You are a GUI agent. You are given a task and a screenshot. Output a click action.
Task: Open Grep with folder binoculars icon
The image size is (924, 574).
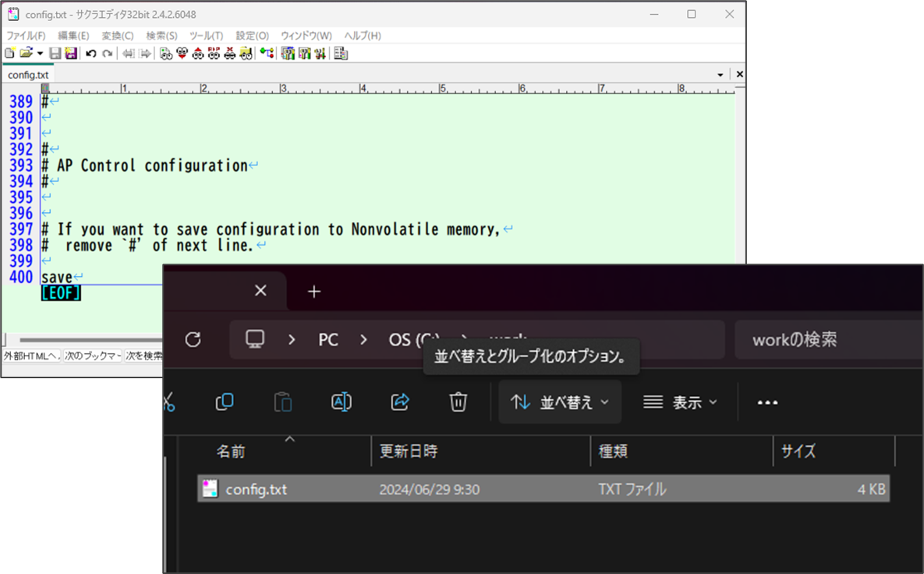click(x=246, y=54)
